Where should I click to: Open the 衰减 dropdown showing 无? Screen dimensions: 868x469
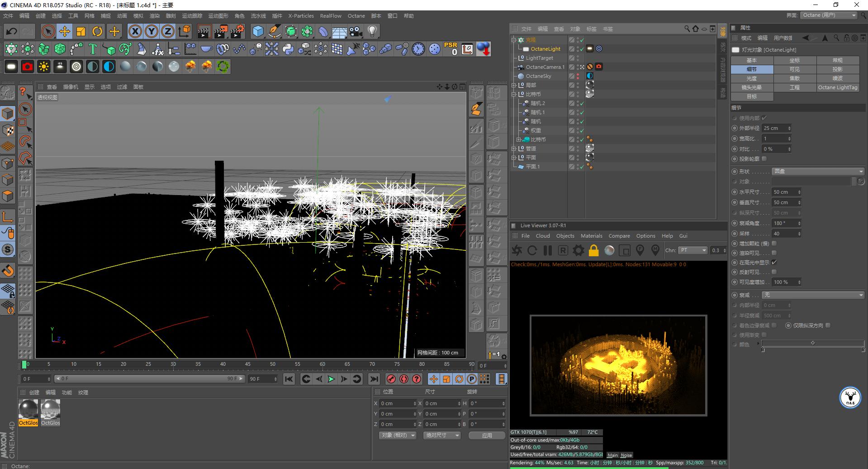[813, 295]
